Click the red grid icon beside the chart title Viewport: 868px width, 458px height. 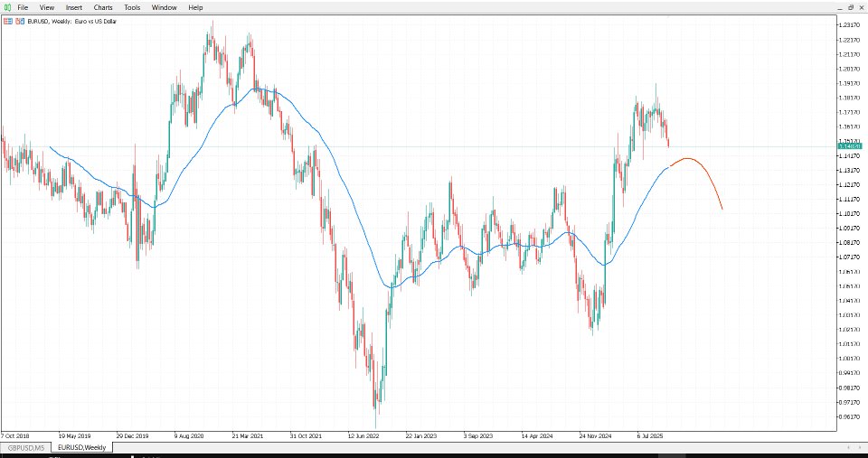point(8,21)
